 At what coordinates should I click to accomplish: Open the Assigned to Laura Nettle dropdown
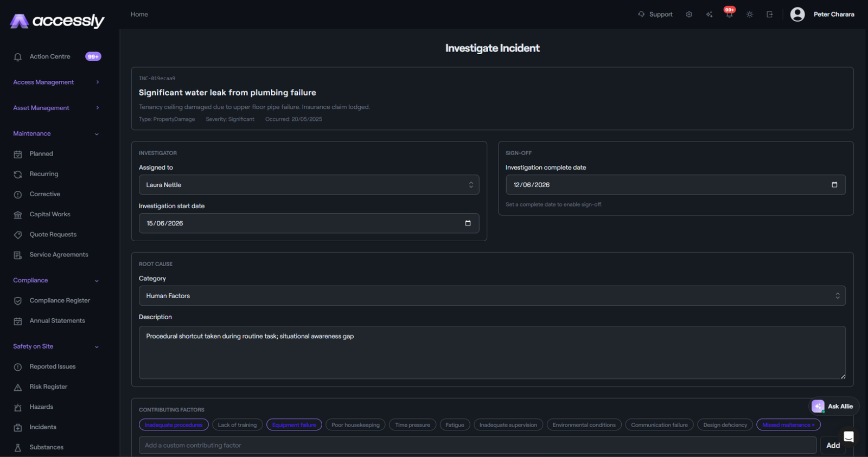tap(309, 185)
